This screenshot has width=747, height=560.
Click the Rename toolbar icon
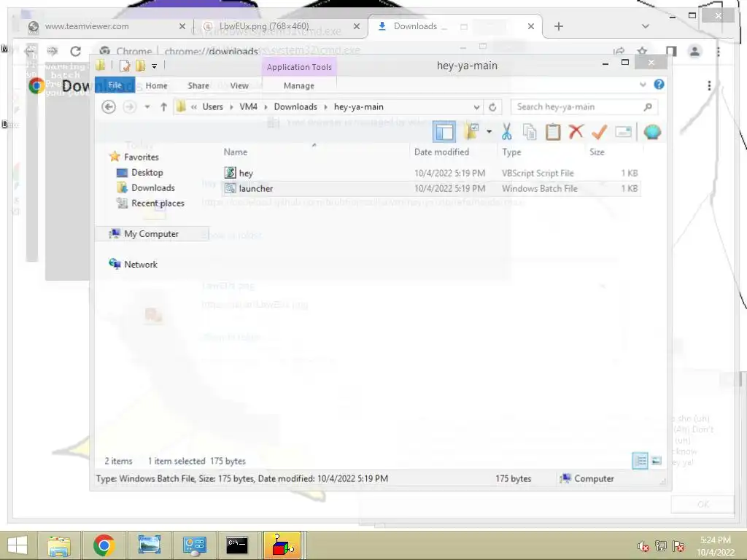coord(623,132)
